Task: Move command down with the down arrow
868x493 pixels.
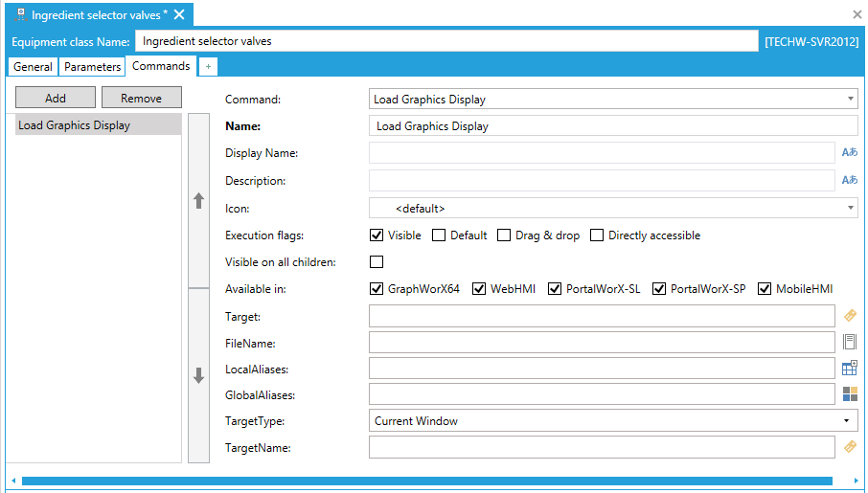Action: [x=199, y=376]
